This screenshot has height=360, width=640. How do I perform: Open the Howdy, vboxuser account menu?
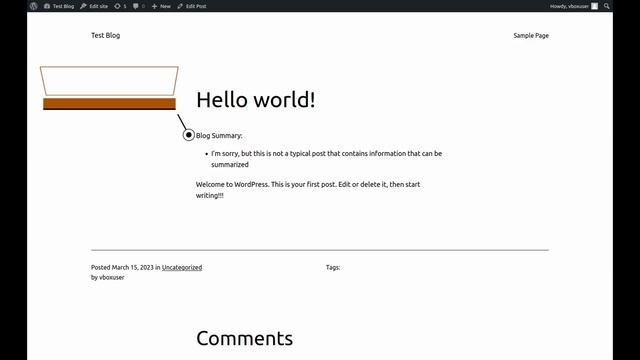(x=574, y=6)
